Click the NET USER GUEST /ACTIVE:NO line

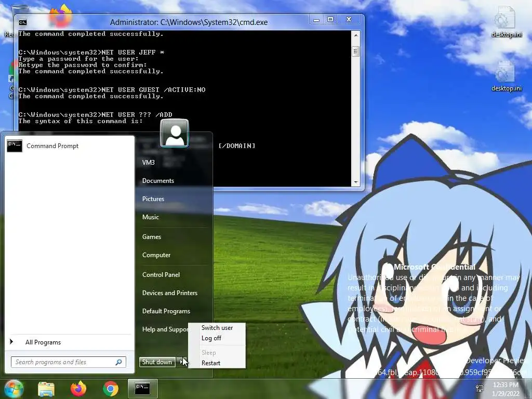coord(112,90)
